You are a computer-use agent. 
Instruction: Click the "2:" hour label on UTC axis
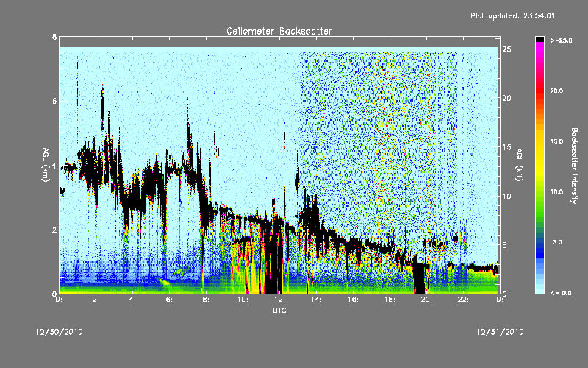point(96,300)
